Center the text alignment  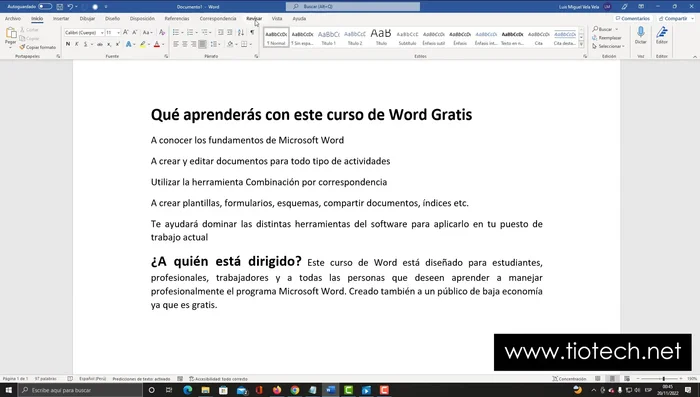point(185,44)
